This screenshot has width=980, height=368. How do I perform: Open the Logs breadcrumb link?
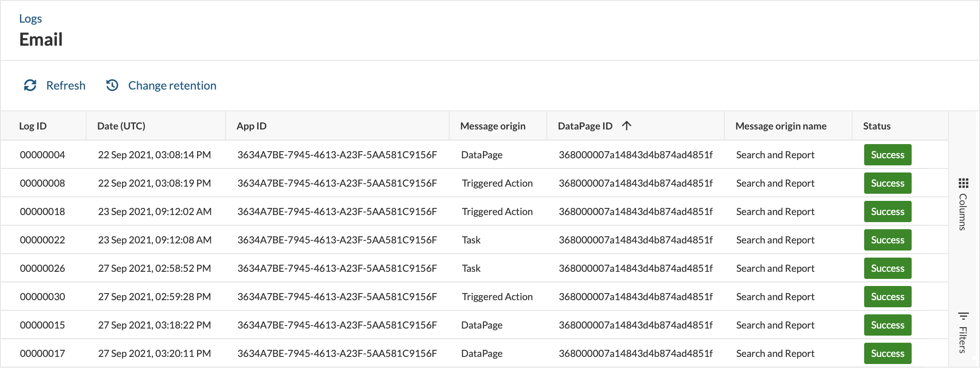coord(31,19)
